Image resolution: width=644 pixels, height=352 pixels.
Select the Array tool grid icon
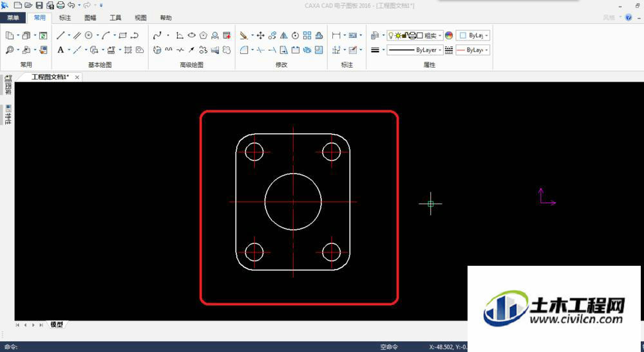click(x=307, y=35)
